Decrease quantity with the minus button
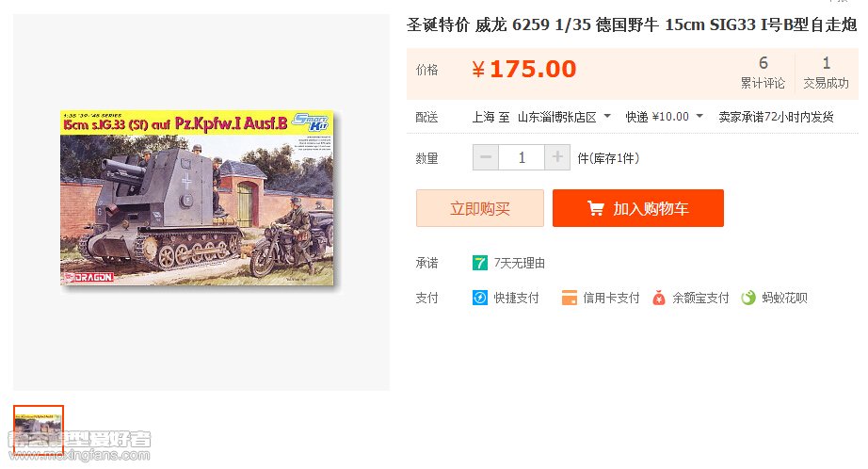 click(486, 157)
